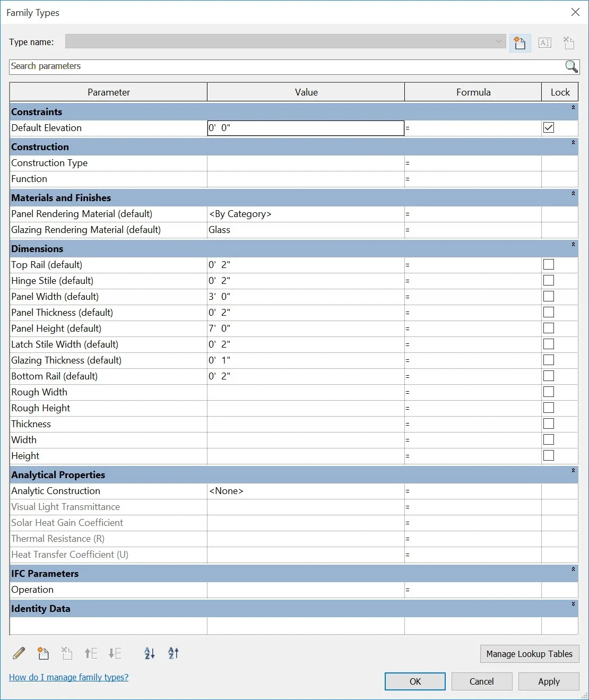Click the Rough Width value cell
This screenshot has height=700, width=589.
306,392
